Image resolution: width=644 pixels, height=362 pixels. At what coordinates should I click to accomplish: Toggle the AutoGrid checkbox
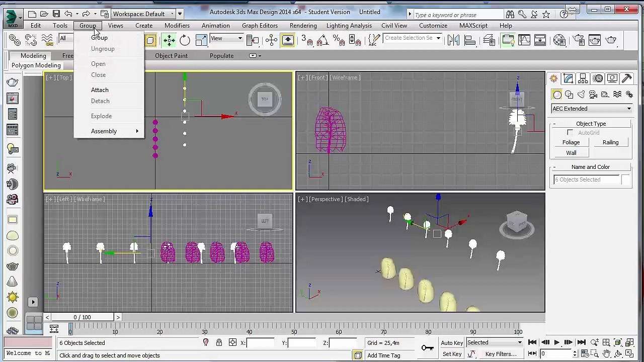570,133
